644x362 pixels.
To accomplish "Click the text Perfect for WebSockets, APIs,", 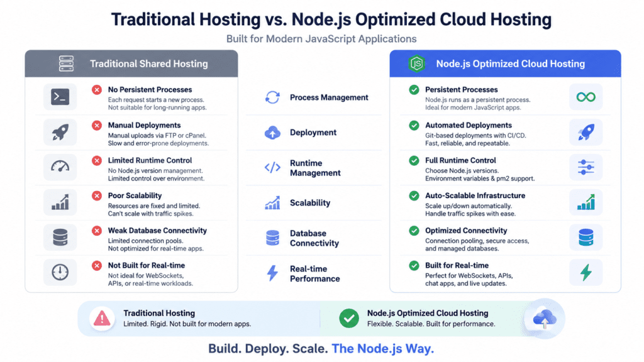I will pos(469,276).
